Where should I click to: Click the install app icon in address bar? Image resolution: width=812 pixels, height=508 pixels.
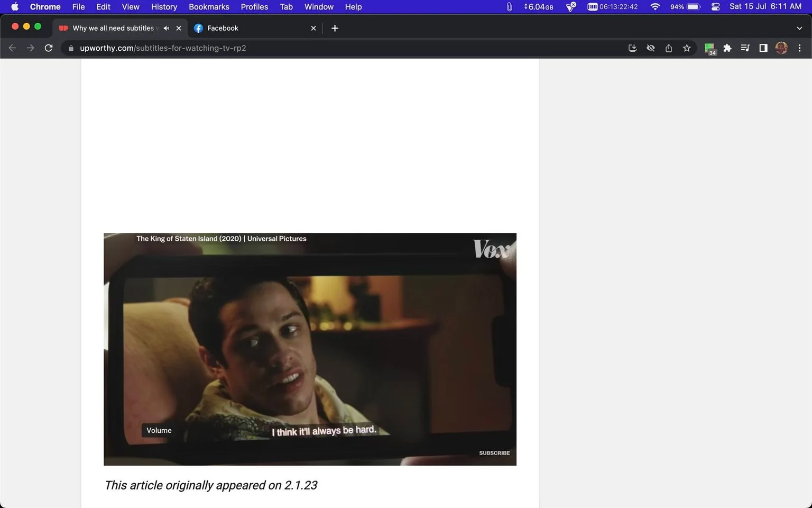point(632,48)
